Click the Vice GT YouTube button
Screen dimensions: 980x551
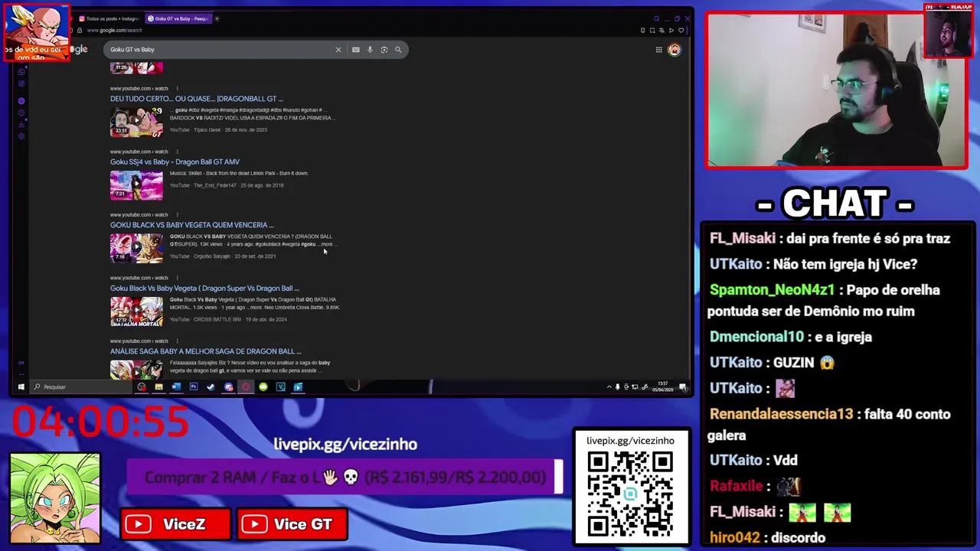293,524
